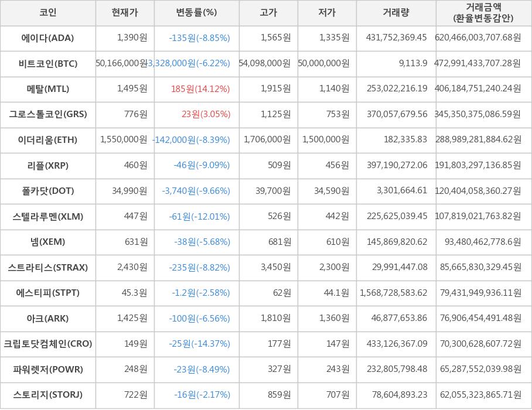This screenshot has height=410, width=532.
Task: Open the 크립토닷컴체인(CRO) coin entry
Action: coord(48,344)
